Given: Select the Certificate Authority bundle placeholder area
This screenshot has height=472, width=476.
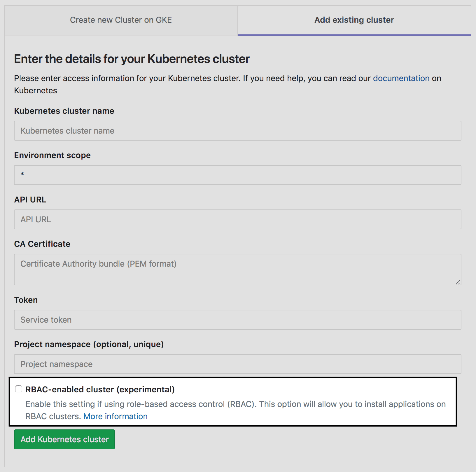Looking at the screenshot, I should (x=98, y=264).
